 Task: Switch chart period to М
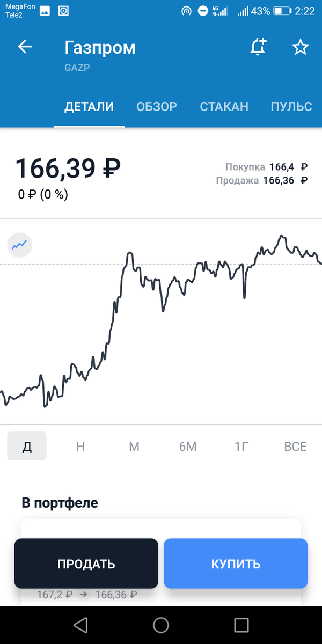pyautogui.click(x=134, y=446)
